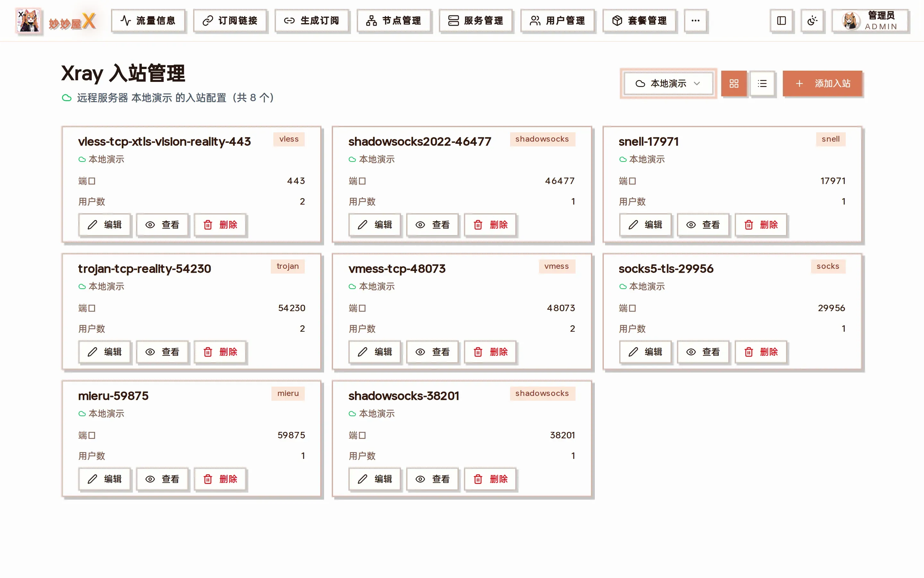Screen dimensions: 924x578
Task: Edit shadowsocks2022-46477 inbound
Action: tap(375, 225)
